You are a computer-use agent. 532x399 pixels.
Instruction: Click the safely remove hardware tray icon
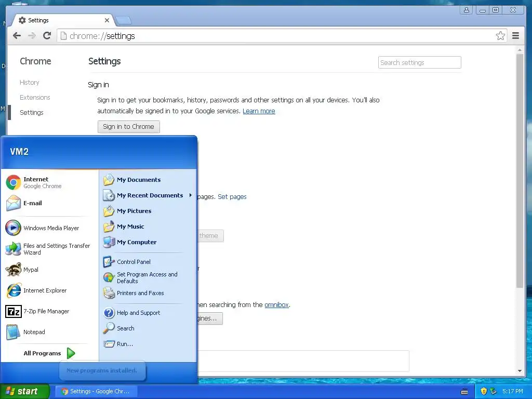pyautogui.click(x=494, y=391)
